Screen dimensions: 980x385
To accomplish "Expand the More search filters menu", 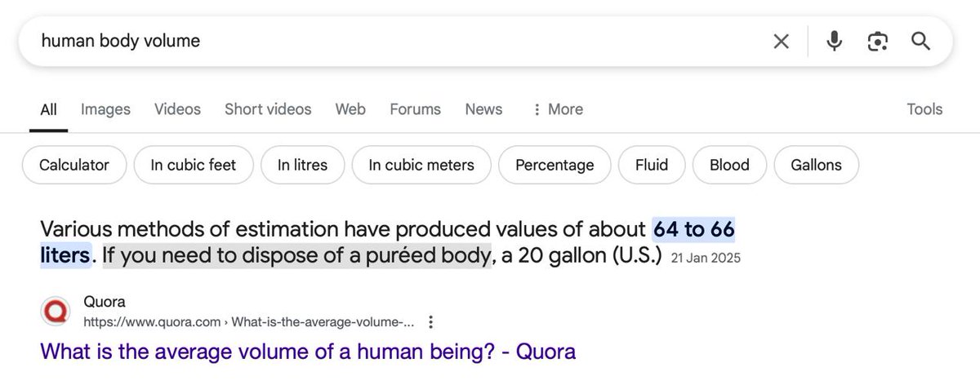I will tap(557, 109).
